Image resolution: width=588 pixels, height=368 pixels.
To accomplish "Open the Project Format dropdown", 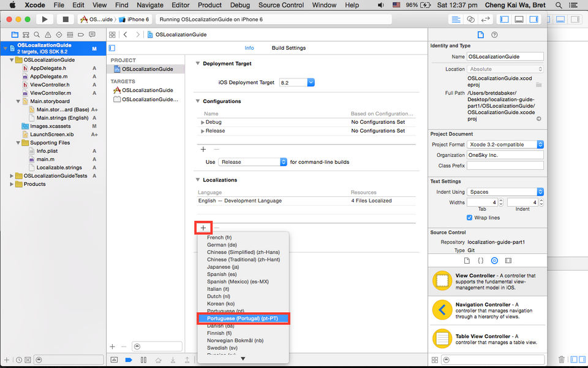I will (505, 145).
